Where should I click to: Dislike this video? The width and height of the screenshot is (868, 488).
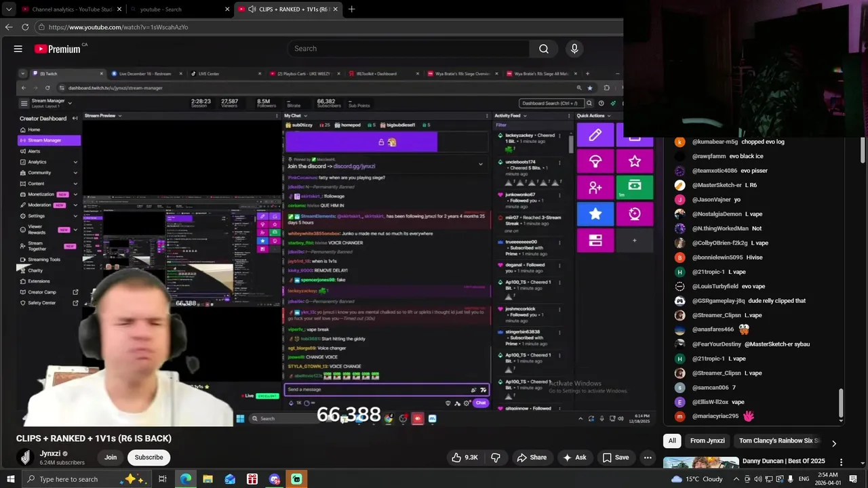[496, 457]
